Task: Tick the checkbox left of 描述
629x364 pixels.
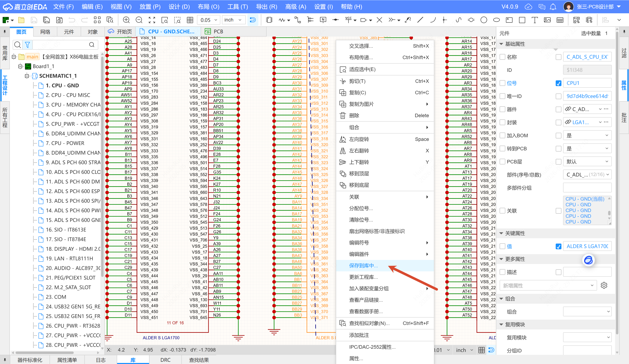Action: coord(502,272)
